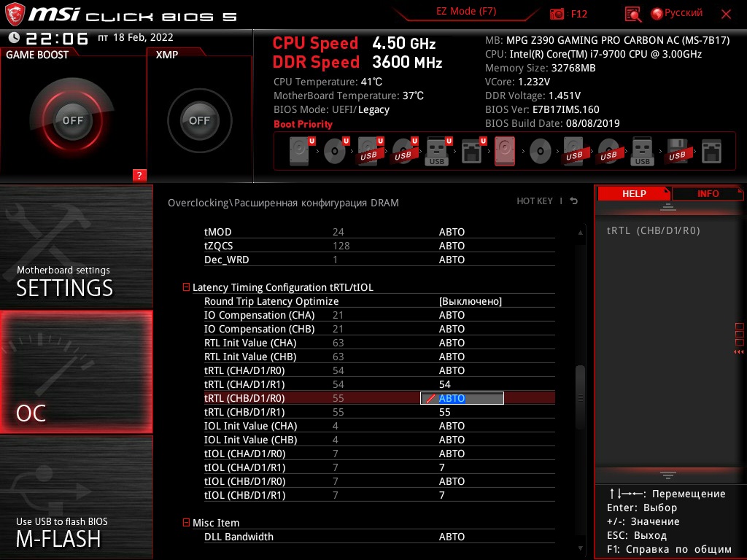Open the BIOS search magnifier icon
The width and height of the screenshot is (747, 560).
pyautogui.click(x=632, y=14)
